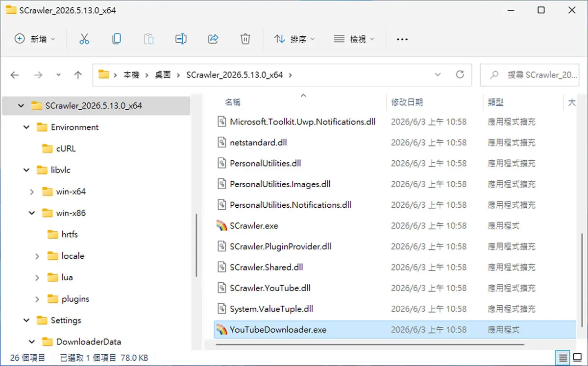Expand the plugins tree folder
This screenshot has height=366, width=588.
(x=37, y=299)
